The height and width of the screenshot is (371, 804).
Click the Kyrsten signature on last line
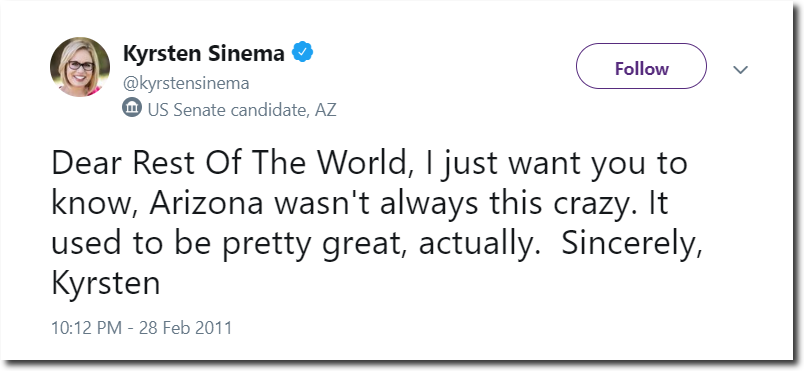[106, 283]
